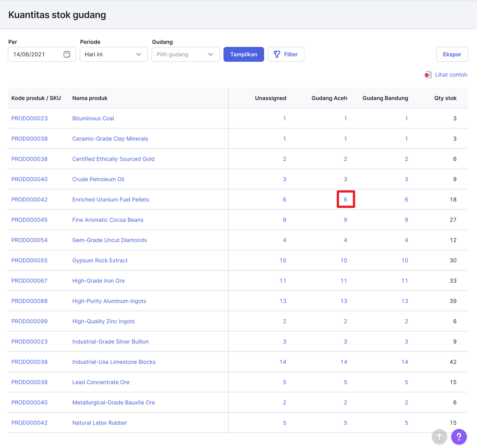Click the Kode produk / SKU column header
The height and width of the screenshot is (448, 477).
coord(36,98)
